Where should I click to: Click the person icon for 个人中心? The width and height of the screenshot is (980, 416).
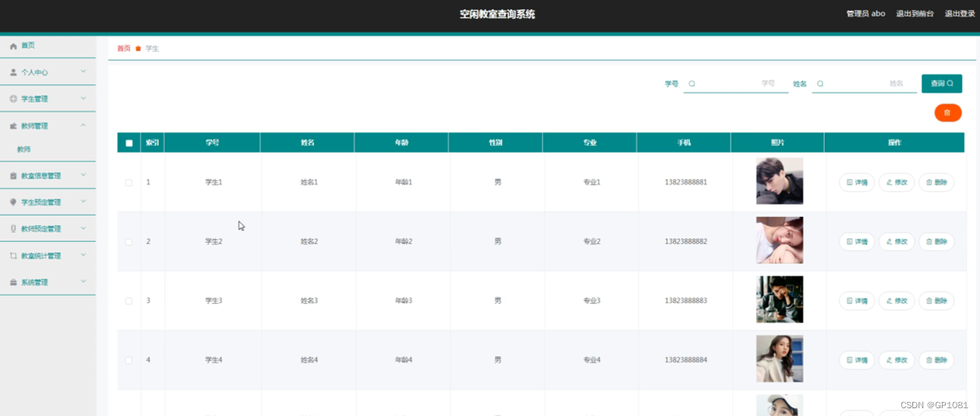(x=13, y=72)
